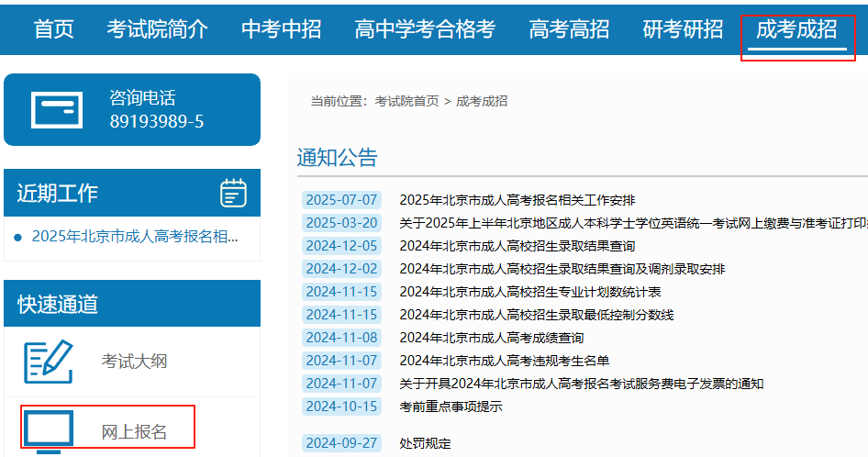Click the computer monitor icon for 网上报名
This screenshot has height=457, width=868.
pyautogui.click(x=48, y=431)
